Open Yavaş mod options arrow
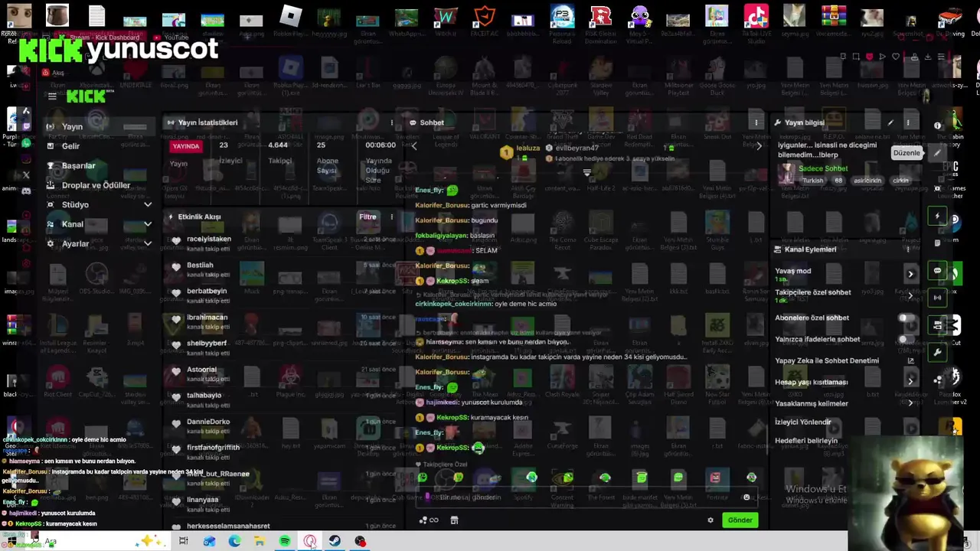Image resolution: width=980 pixels, height=551 pixels. (910, 274)
